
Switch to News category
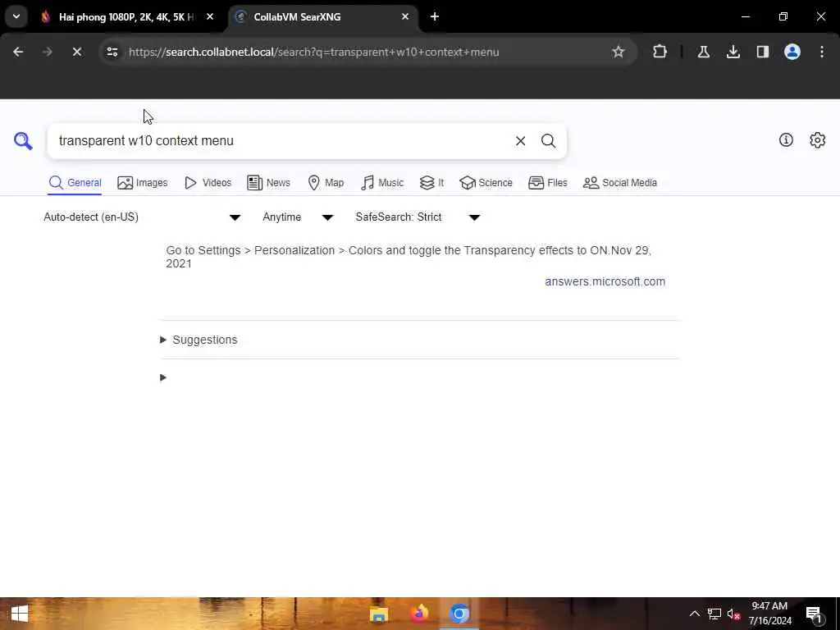[x=268, y=183]
